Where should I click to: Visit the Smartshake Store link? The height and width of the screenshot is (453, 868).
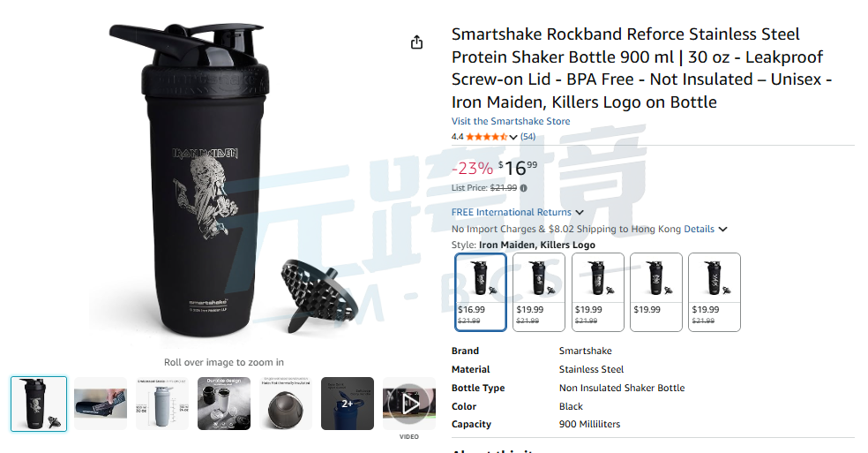[x=511, y=121]
